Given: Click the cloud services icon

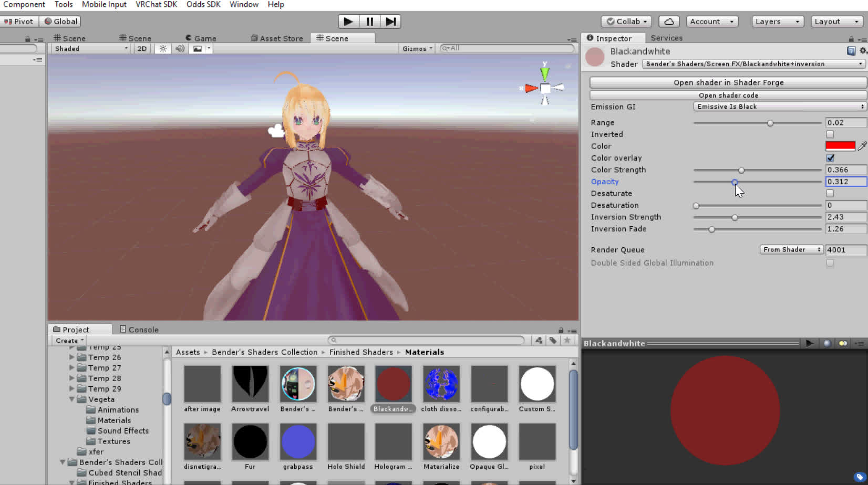Looking at the screenshot, I should click(x=668, y=22).
